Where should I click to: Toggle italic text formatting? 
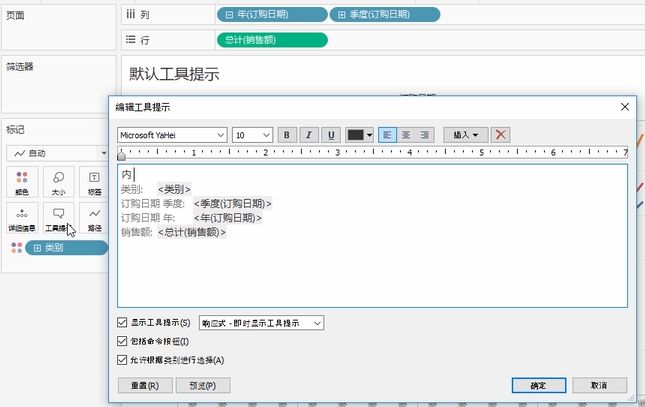point(309,134)
